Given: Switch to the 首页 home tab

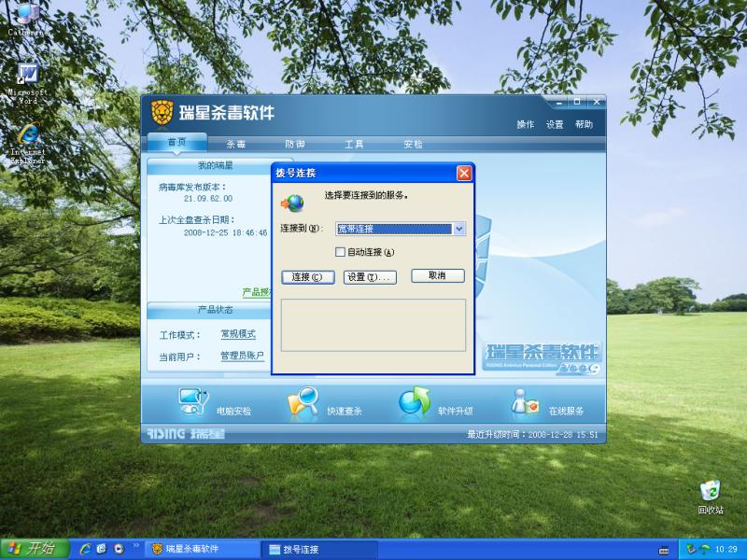Looking at the screenshot, I should click(176, 143).
